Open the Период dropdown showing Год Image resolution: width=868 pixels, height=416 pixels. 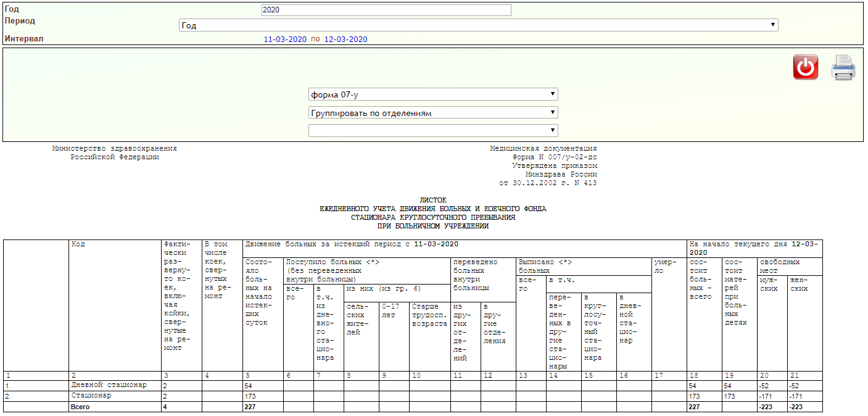pyautogui.click(x=478, y=25)
